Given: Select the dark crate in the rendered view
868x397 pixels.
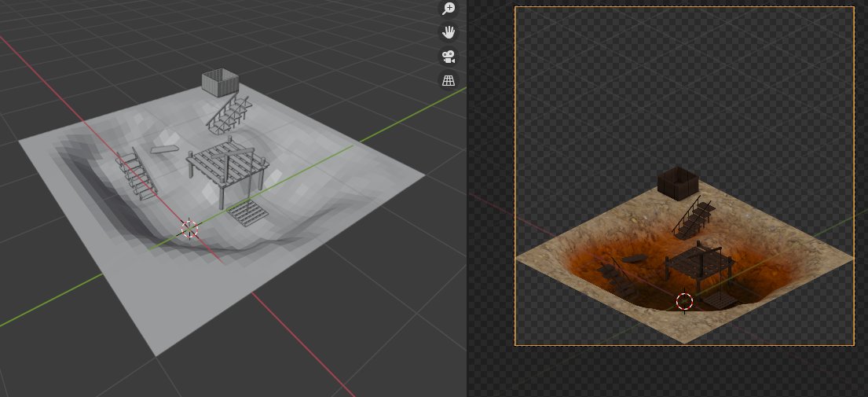Looking at the screenshot, I should click(x=678, y=183).
